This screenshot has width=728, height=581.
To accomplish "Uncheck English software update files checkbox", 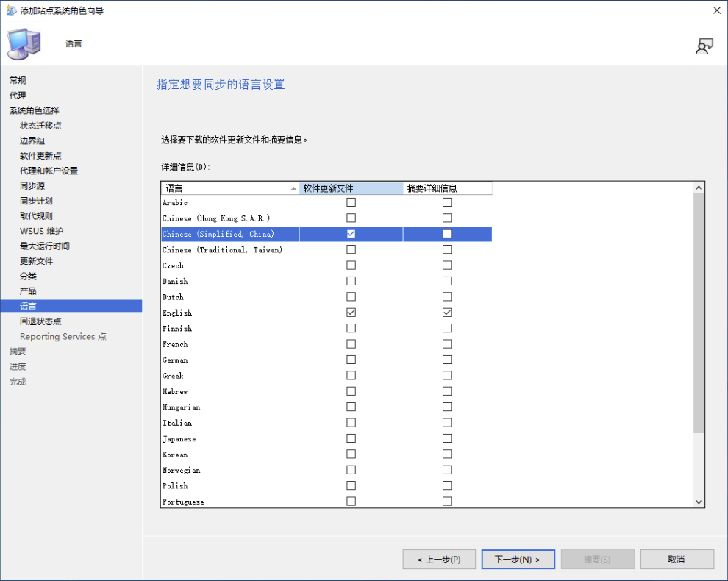I will click(x=351, y=313).
